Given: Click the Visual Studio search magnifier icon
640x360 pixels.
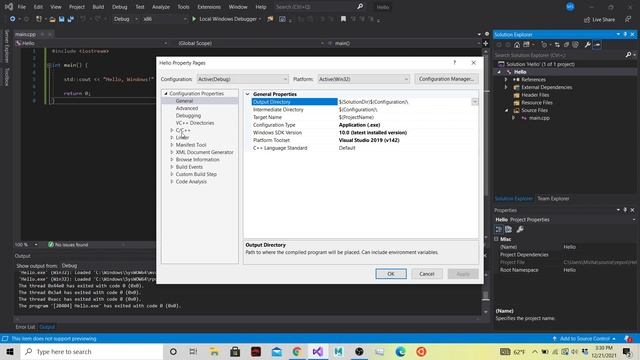Looking at the screenshot, I should click(360, 7).
